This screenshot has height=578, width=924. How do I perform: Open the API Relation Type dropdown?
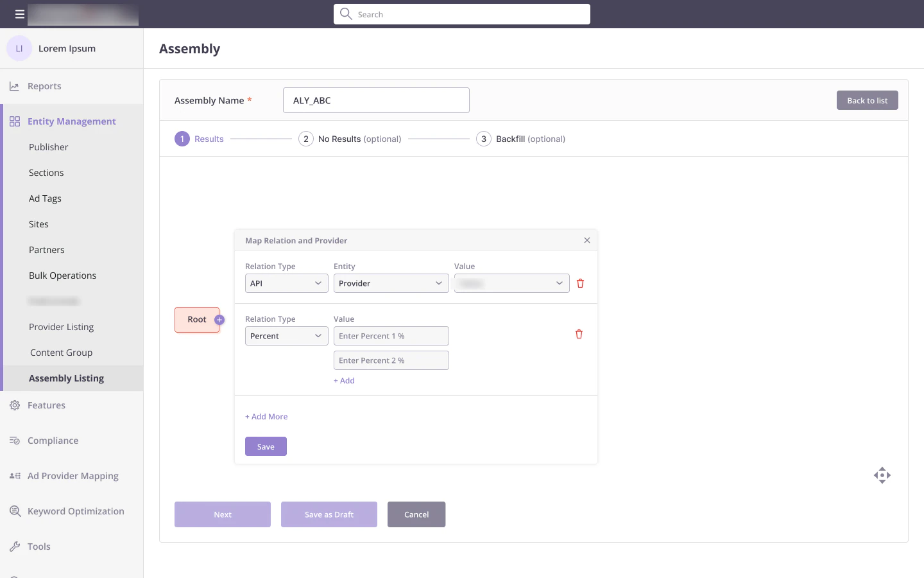coord(287,283)
